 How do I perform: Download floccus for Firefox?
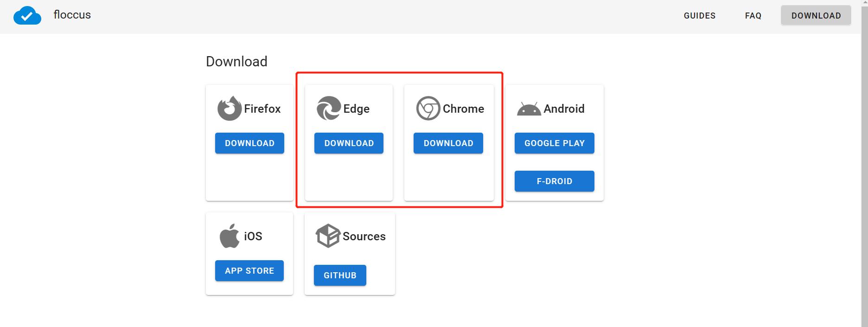coord(249,143)
